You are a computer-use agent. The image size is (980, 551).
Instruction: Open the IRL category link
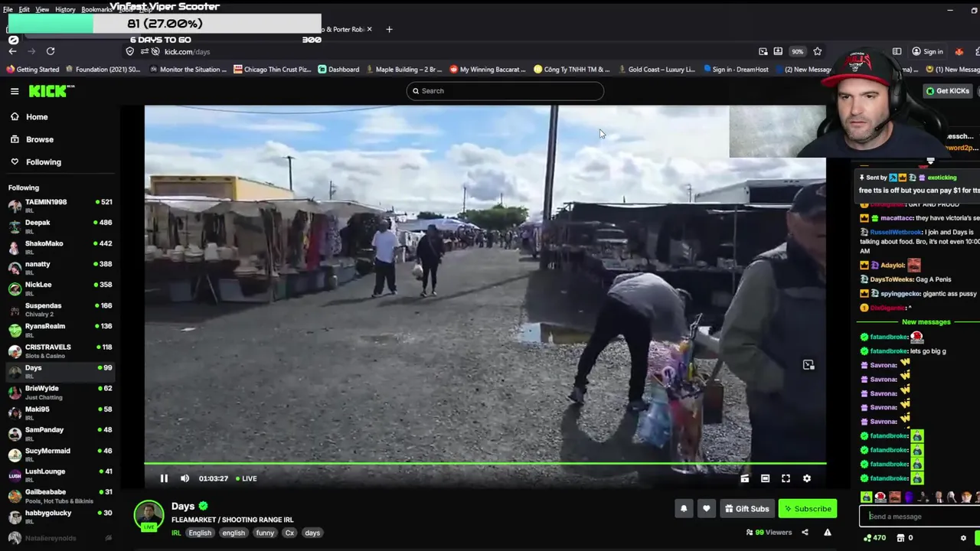point(176,533)
